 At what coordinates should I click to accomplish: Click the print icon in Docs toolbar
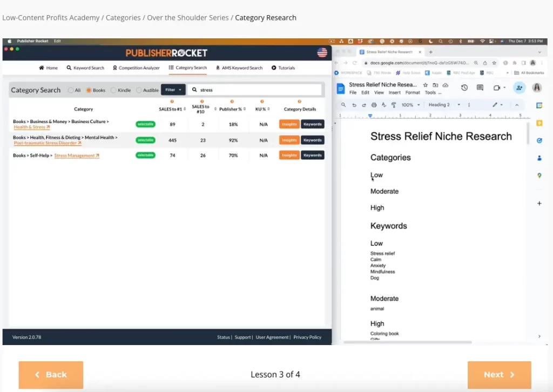pyautogui.click(x=374, y=105)
